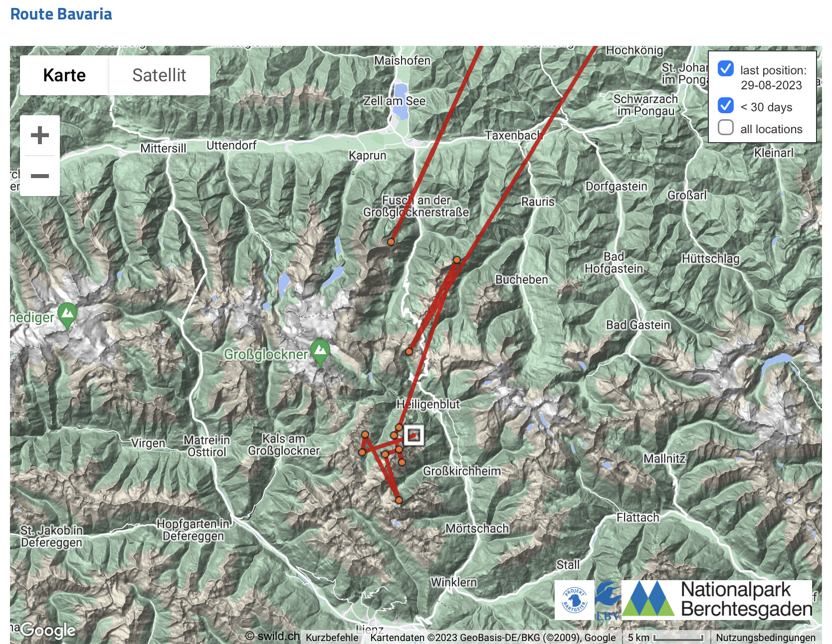This screenshot has height=644, width=832.
Task: Click the LBV bird logo
Action: point(608,600)
